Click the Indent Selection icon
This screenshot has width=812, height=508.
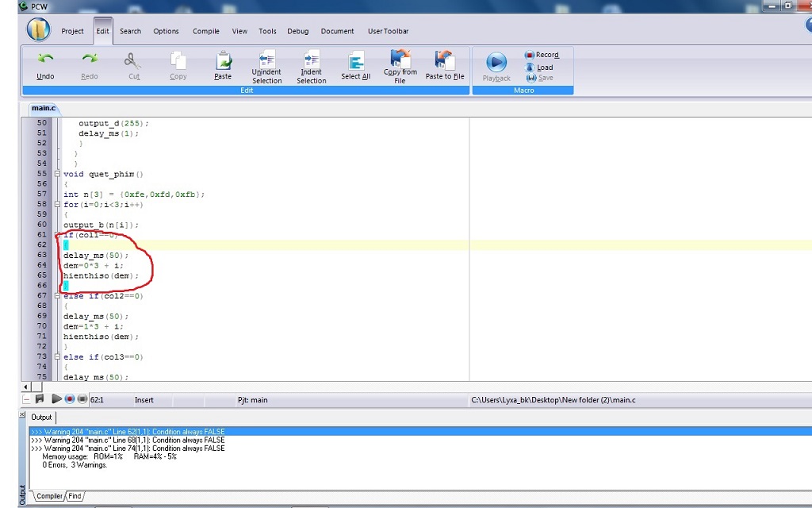(311, 60)
